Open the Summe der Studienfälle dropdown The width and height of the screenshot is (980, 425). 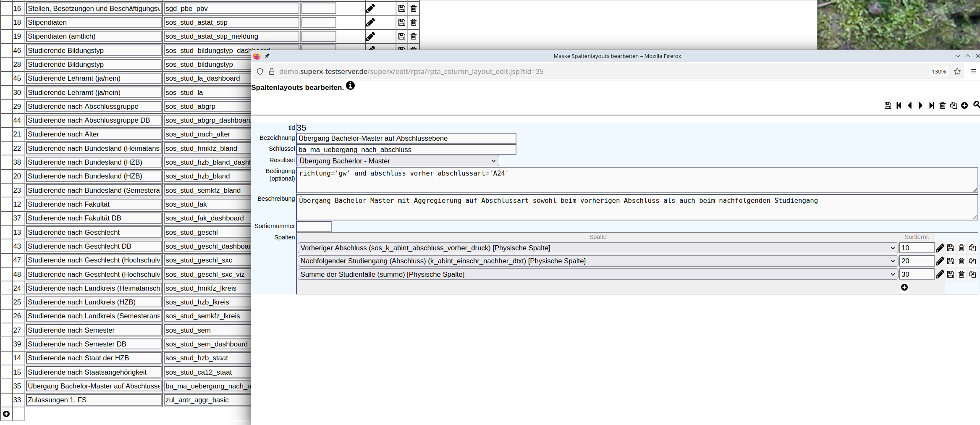click(597, 275)
